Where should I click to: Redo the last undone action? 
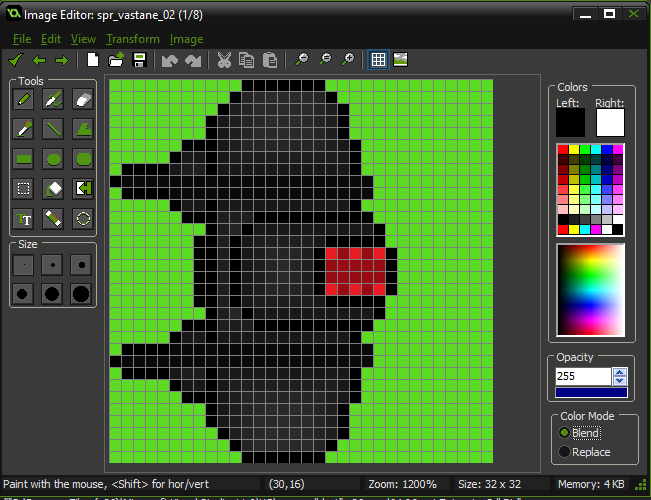click(193, 61)
